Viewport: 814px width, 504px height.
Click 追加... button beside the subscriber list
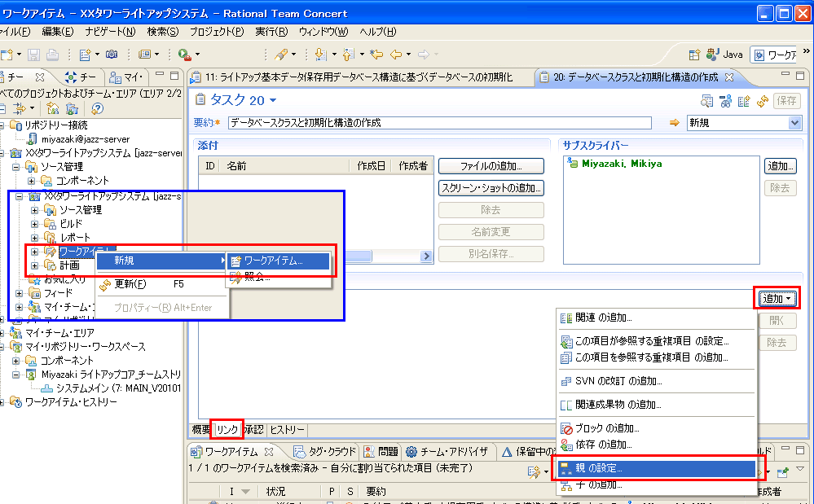tap(781, 166)
